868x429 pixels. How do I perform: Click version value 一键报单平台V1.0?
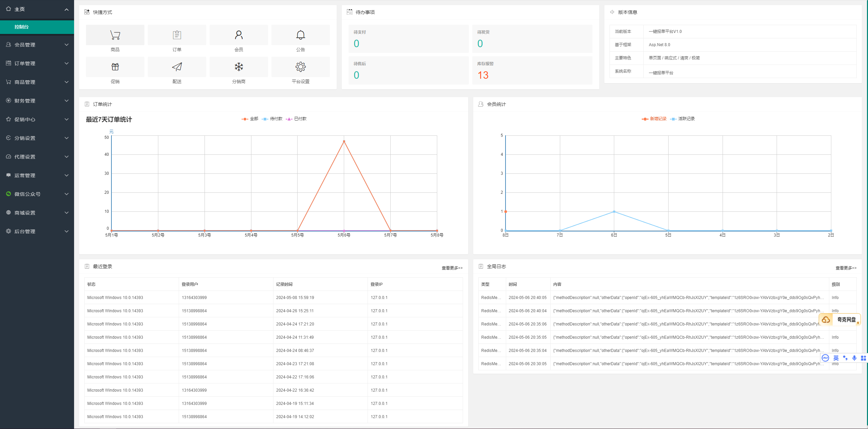pos(665,32)
